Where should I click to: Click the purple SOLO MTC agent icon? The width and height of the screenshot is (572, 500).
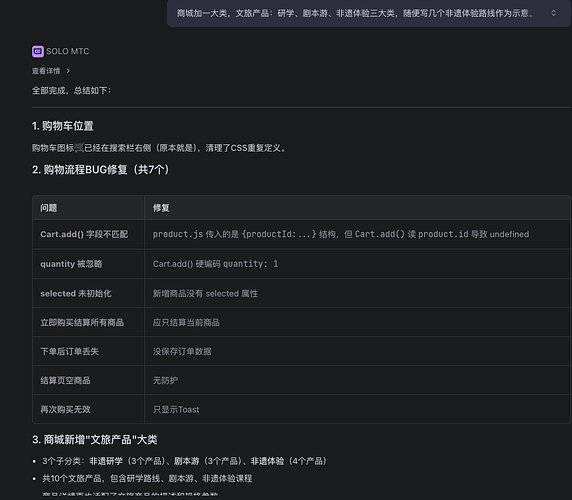coord(38,51)
